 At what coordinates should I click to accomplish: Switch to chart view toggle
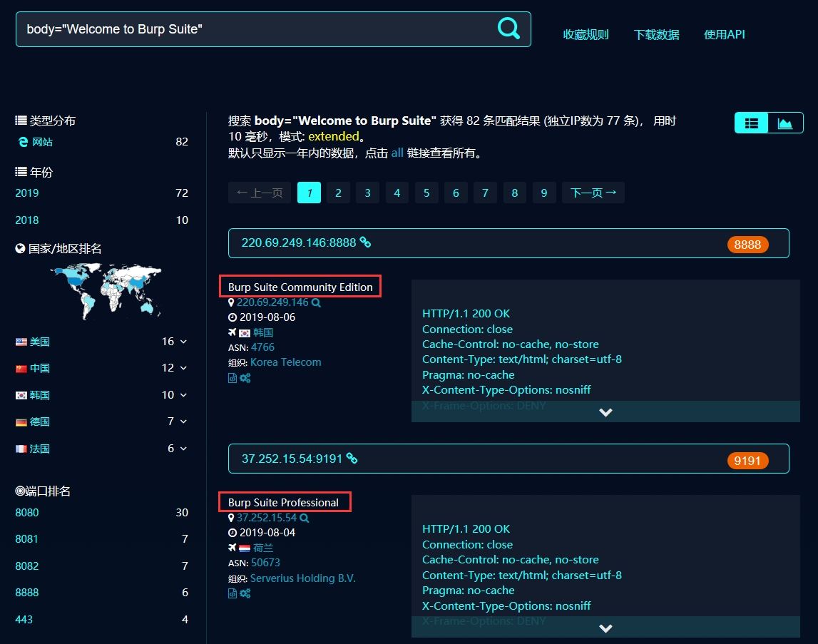(785, 123)
